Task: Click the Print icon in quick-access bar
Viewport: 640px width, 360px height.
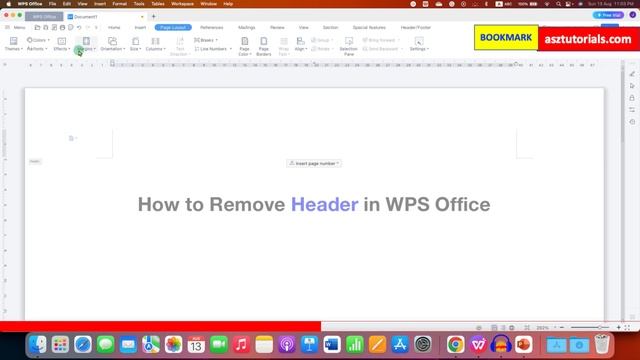Action: 62,27
